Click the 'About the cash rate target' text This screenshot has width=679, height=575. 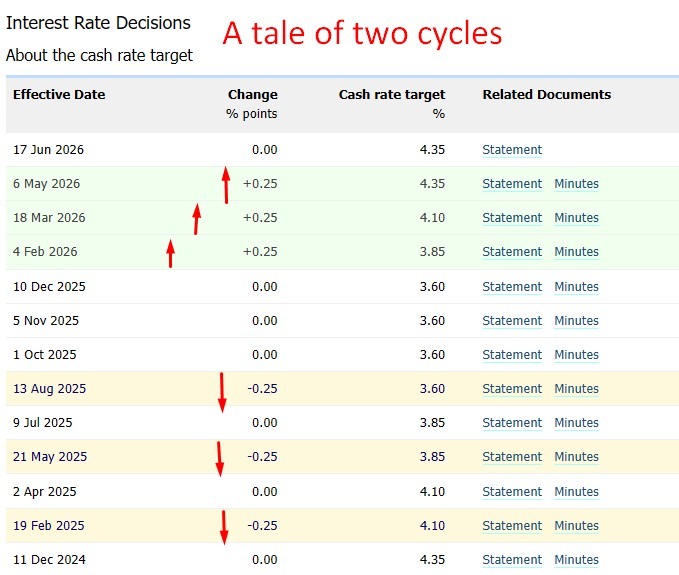coord(99,55)
